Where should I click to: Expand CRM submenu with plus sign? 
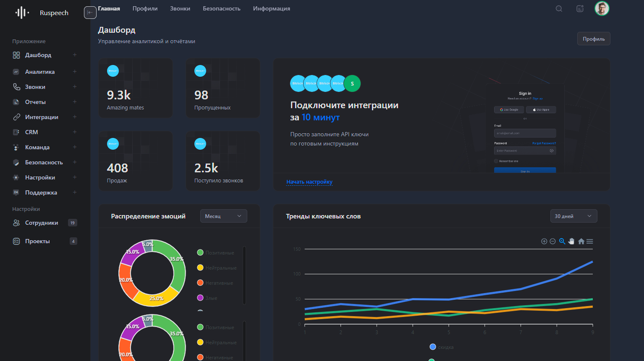pos(75,132)
